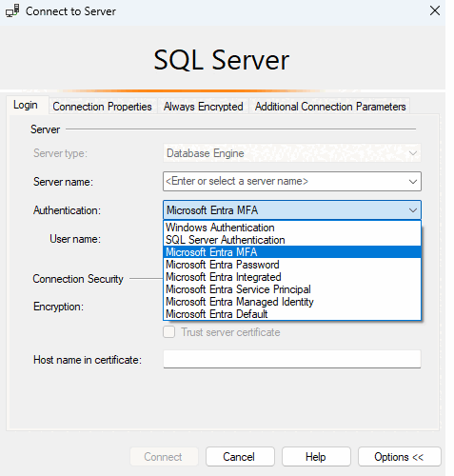The image size is (454, 476).
Task: Click the Cancel button
Action: coord(240,457)
